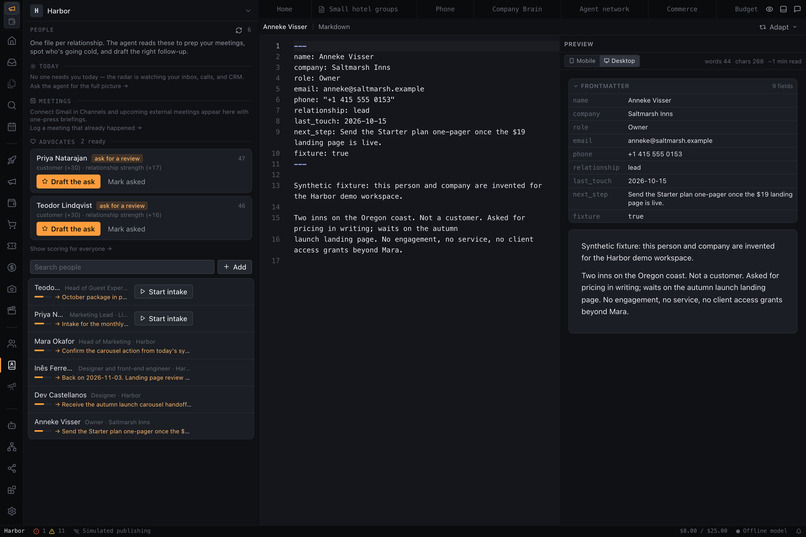806x537 pixels.
Task: Open the Home icon in the sidebar
Action: (x=12, y=41)
